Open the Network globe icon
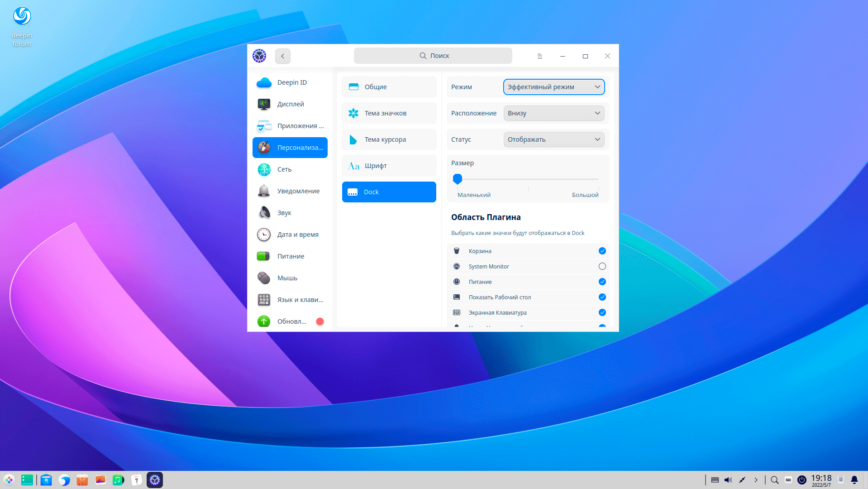This screenshot has height=489, width=868. [264, 169]
